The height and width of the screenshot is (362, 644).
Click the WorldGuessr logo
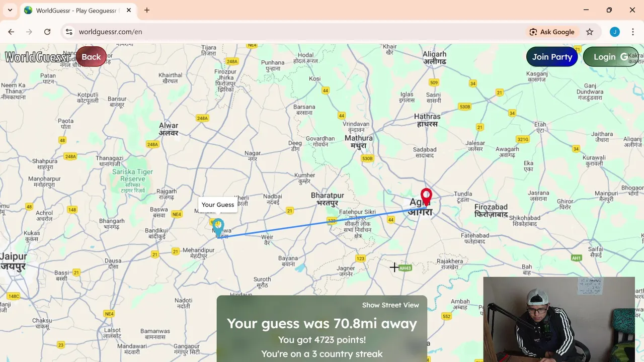pyautogui.click(x=37, y=57)
